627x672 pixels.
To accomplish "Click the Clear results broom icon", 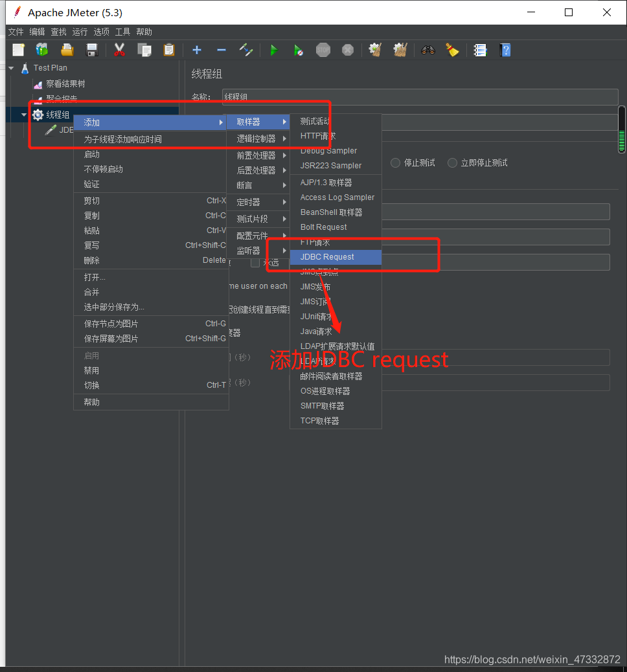I will point(375,50).
